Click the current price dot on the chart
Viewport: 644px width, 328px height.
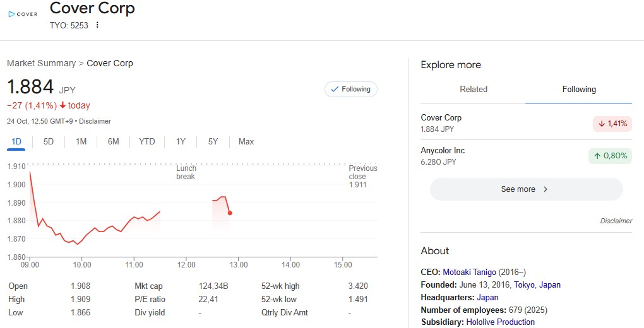click(x=230, y=213)
